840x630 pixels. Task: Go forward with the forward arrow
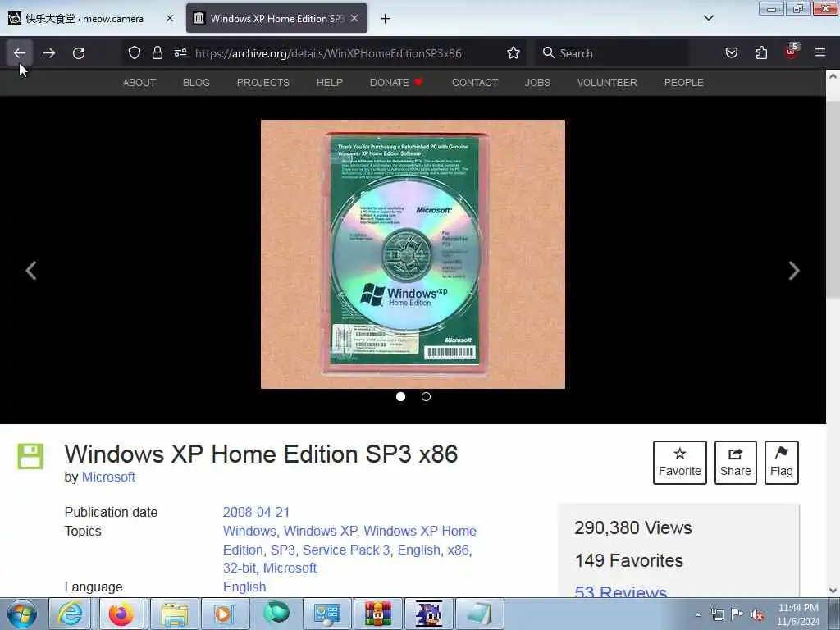(x=48, y=53)
